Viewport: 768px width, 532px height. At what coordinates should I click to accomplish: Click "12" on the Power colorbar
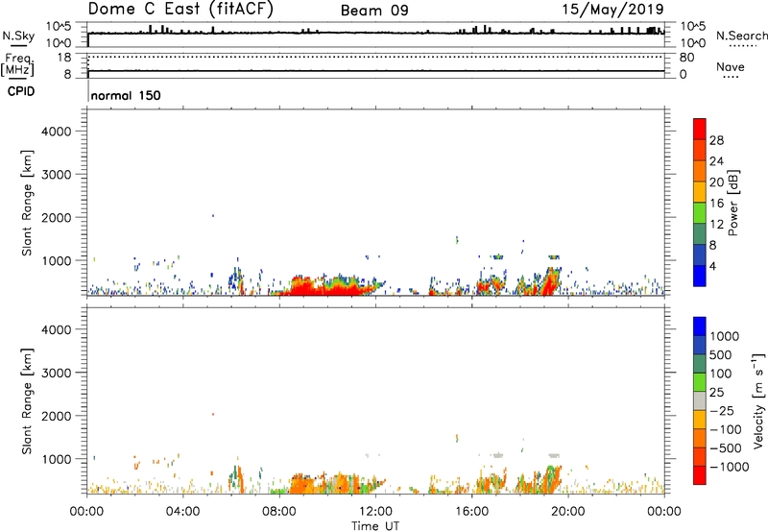click(716, 225)
